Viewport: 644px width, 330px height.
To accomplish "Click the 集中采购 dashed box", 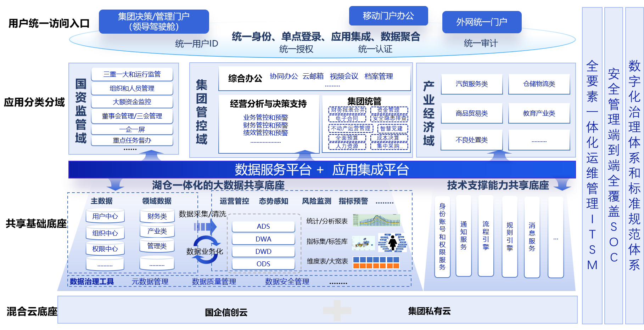I will (389, 146).
